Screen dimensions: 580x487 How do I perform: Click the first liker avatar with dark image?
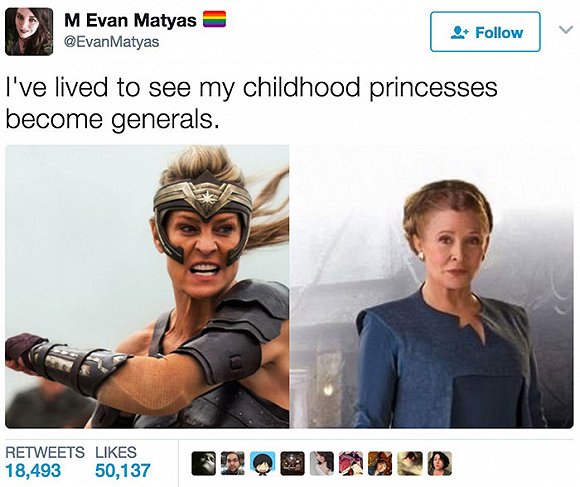tap(204, 463)
